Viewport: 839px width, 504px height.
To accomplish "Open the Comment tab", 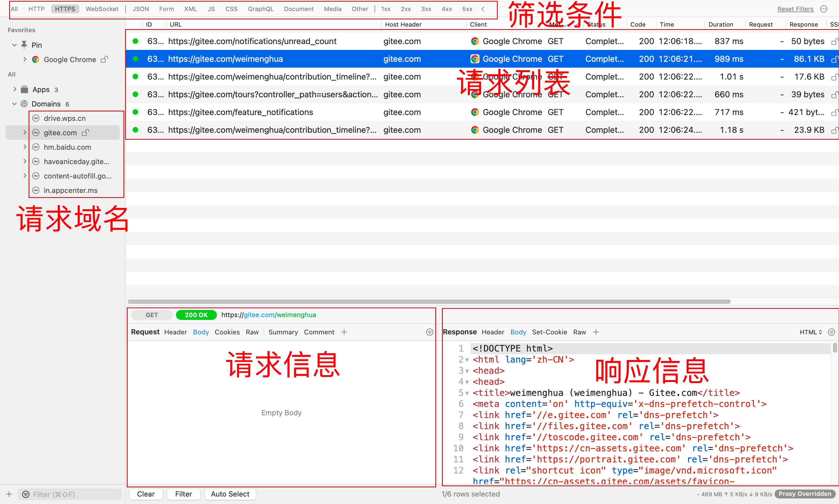I will point(319,332).
